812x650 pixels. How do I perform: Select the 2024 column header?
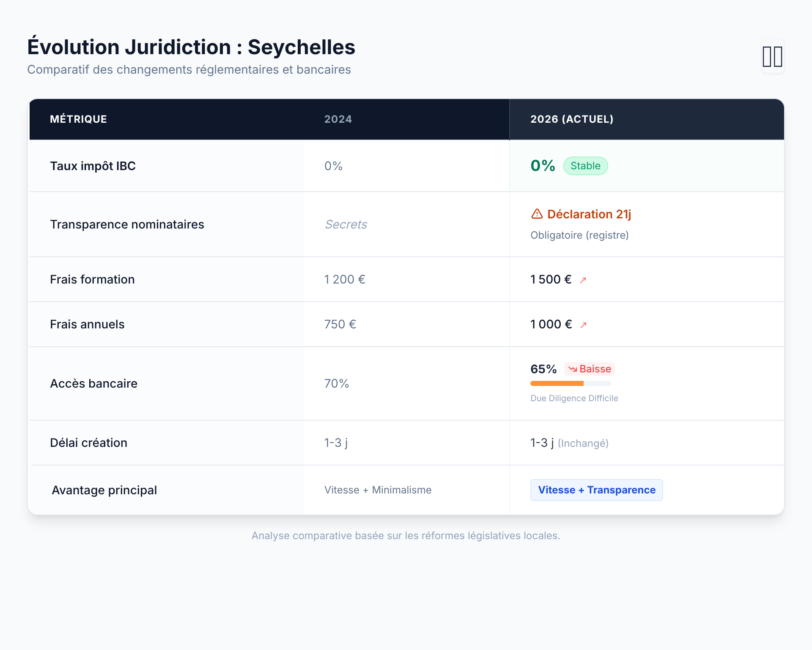[x=338, y=119]
